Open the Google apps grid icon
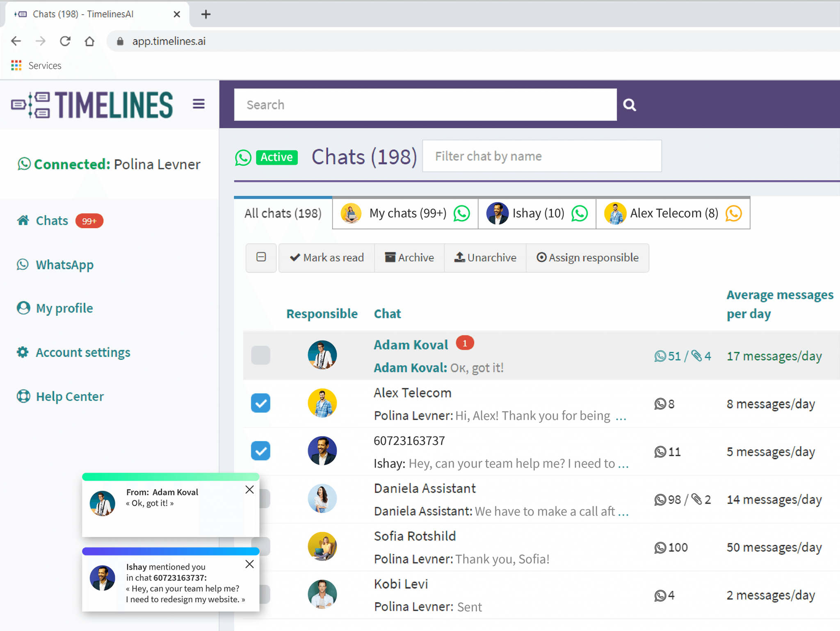The width and height of the screenshot is (840, 631). (x=16, y=66)
